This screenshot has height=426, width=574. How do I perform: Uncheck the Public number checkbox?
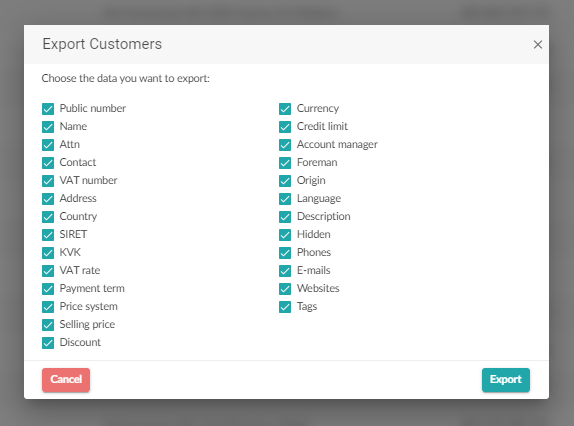(x=48, y=109)
